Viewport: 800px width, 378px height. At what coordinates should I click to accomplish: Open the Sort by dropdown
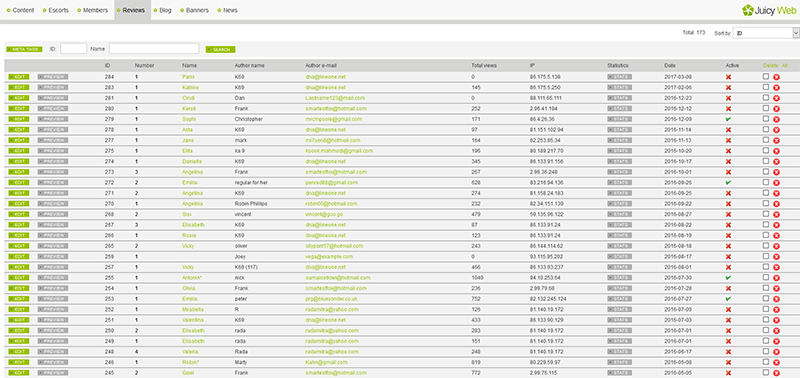point(766,33)
